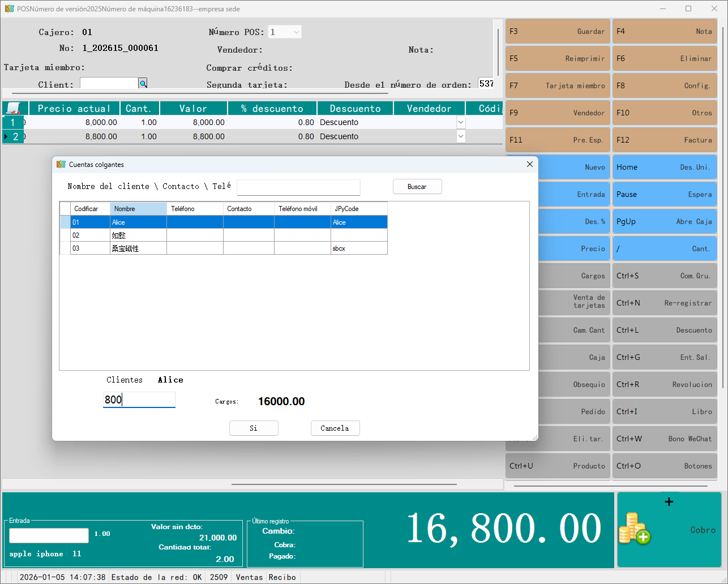Close the Cuentas colgantes dialog
This screenshot has width=728, height=584.
pyautogui.click(x=530, y=164)
